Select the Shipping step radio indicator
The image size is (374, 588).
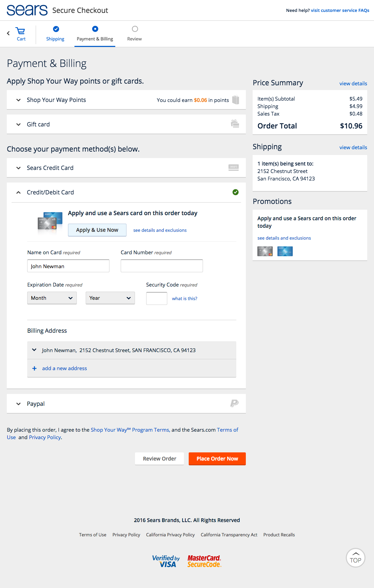pos(56,29)
